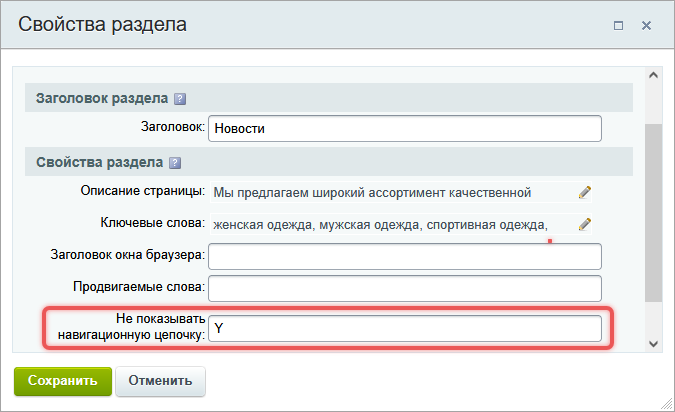Click the "Заголовок раздела" section header bar

click(400, 98)
